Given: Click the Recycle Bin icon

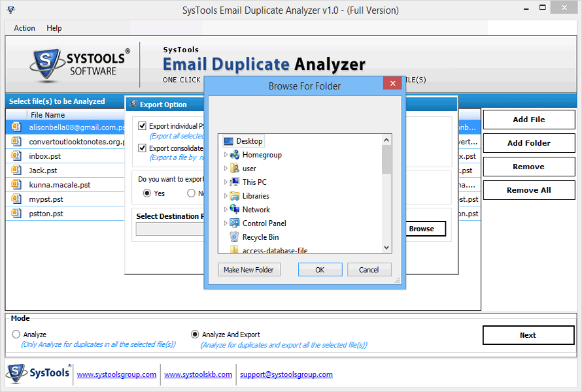Looking at the screenshot, I should pyautogui.click(x=235, y=237).
